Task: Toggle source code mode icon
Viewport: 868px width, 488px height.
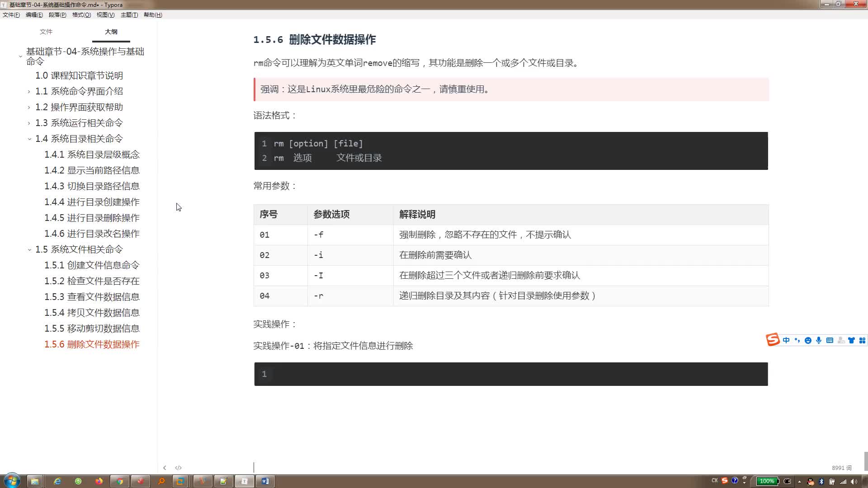Action: (178, 468)
